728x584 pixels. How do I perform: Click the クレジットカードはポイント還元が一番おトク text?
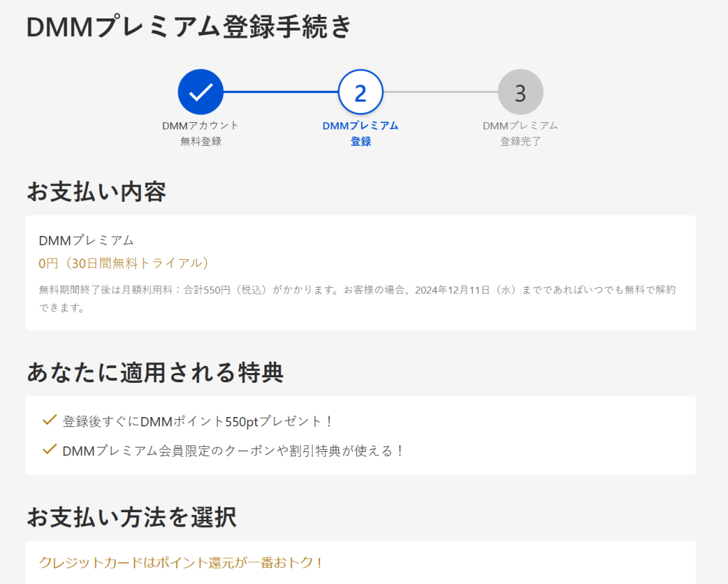point(182,563)
